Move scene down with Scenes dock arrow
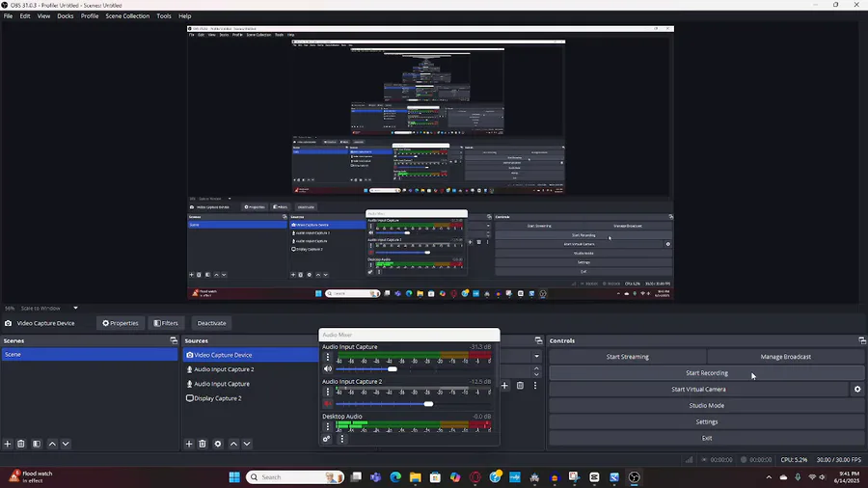 coord(66,444)
